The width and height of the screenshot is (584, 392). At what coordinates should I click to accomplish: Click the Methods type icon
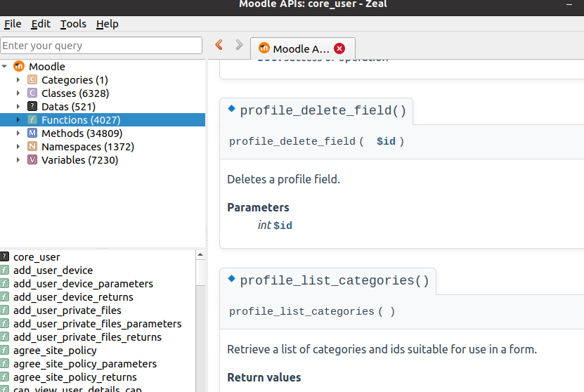pyautogui.click(x=32, y=133)
